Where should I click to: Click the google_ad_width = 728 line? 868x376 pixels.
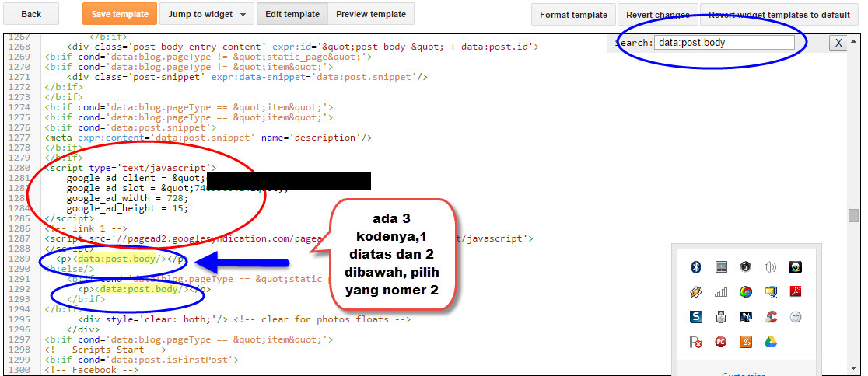pyautogui.click(x=128, y=198)
